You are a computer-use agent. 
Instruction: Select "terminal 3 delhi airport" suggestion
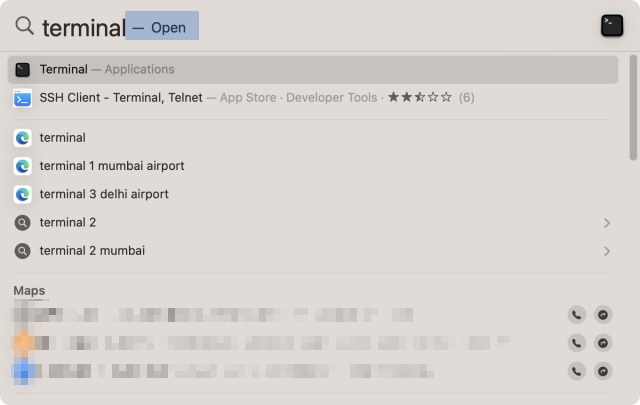tap(104, 194)
